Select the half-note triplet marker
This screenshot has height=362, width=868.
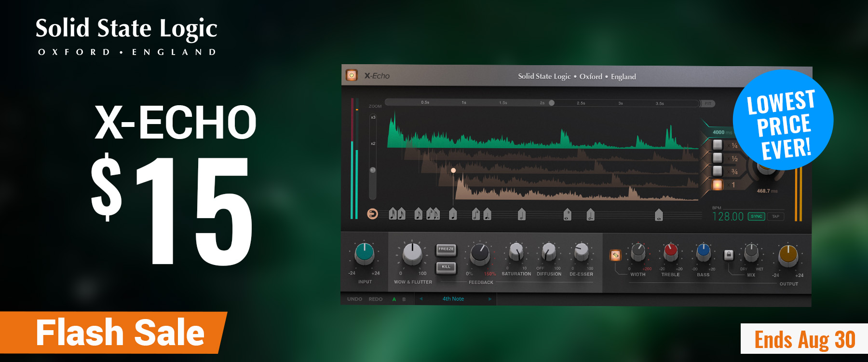tap(476, 213)
